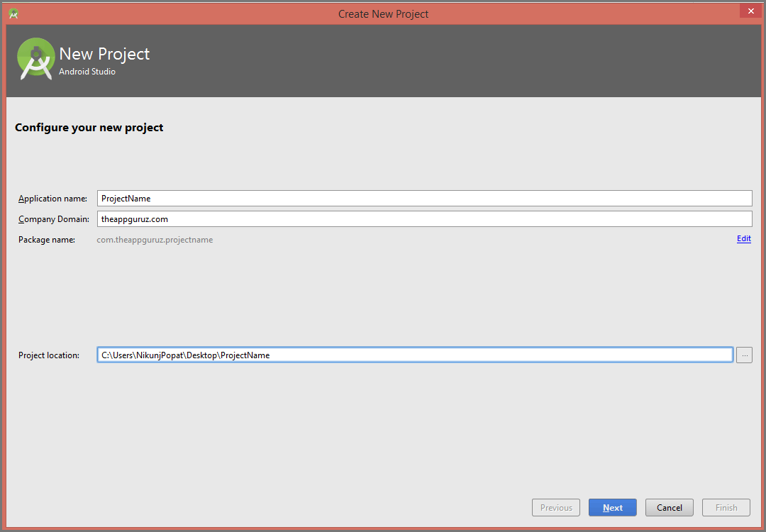
Task: Click the 'Configure your new project' heading
Action: click(89, 128)
